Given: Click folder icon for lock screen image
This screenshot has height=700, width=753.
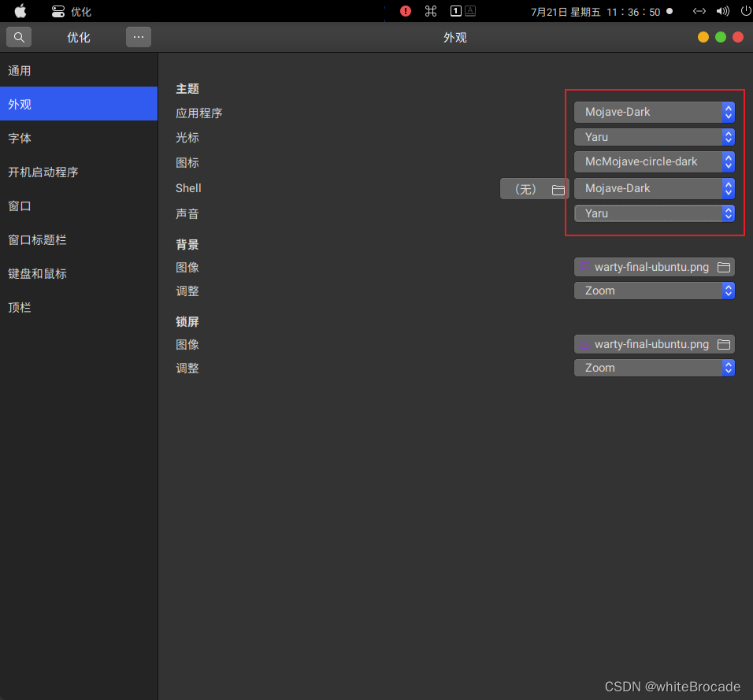Looking at the screenshot, I should click(x=724, y=344).
